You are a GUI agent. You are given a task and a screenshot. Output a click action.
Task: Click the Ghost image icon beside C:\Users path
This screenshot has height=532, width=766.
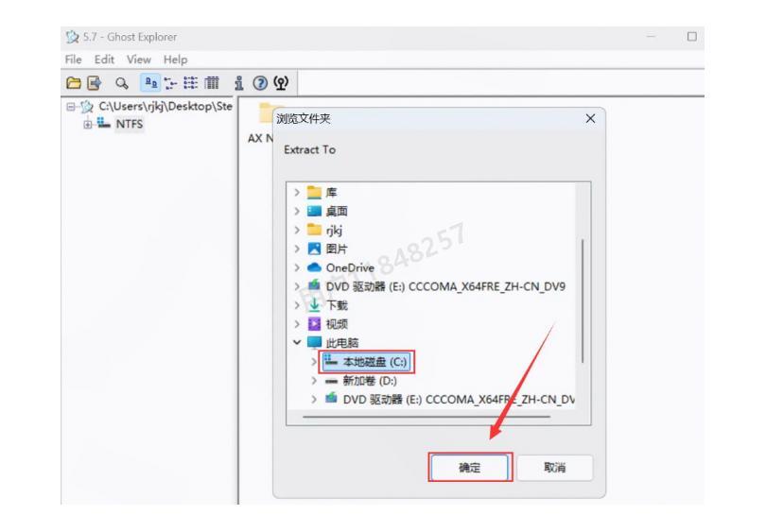click(87, 107)
